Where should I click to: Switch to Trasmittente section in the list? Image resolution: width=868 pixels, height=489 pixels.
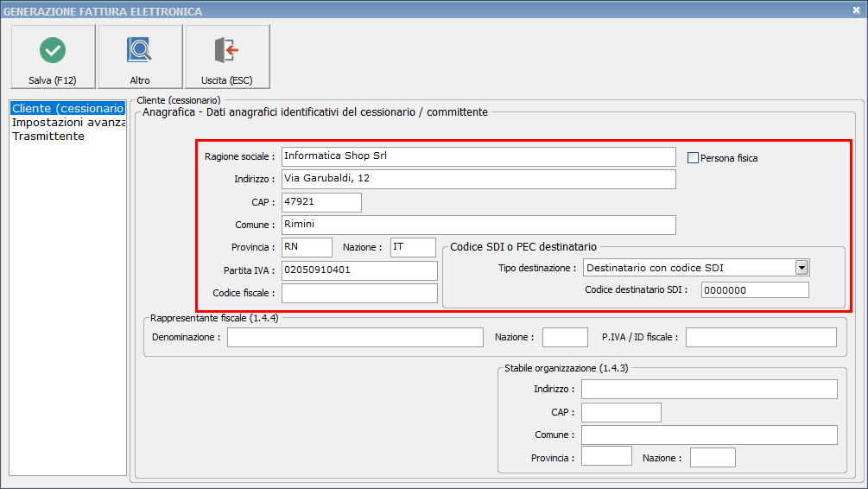coord(48,137)
